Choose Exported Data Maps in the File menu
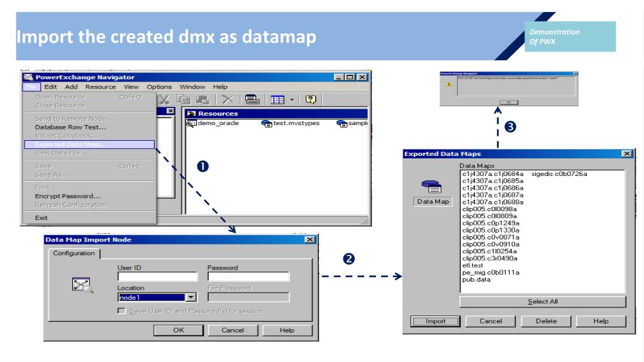 click(89, 145)
